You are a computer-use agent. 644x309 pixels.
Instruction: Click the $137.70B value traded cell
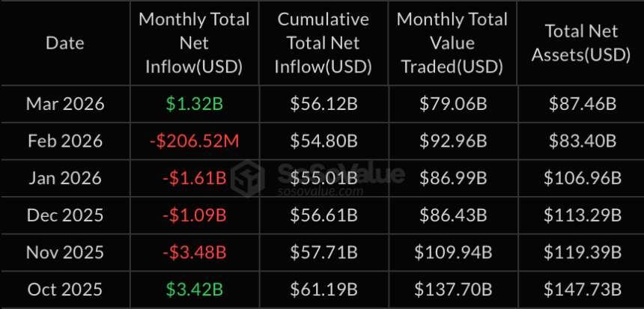452,287
